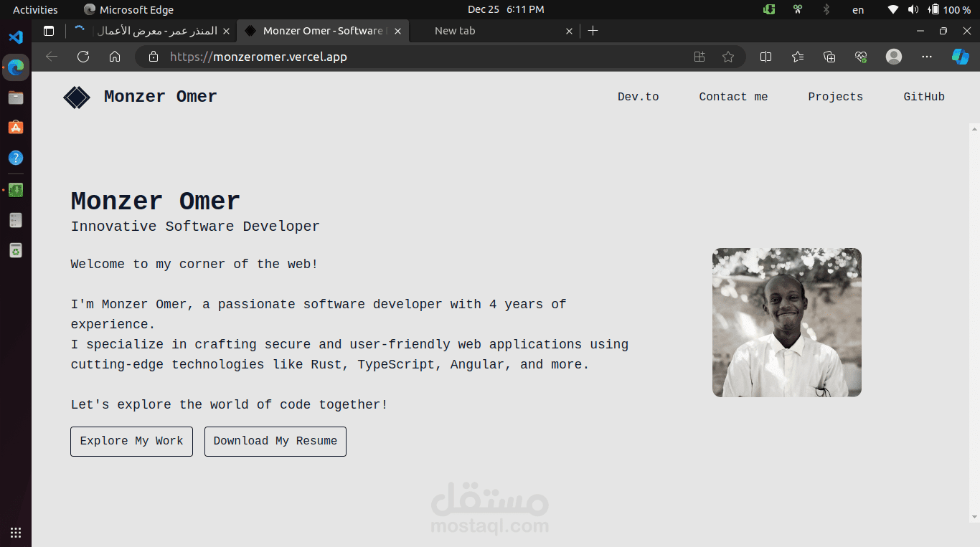
Task: Open the battery 100 % system menu
Action: click(x=949, y=9)
